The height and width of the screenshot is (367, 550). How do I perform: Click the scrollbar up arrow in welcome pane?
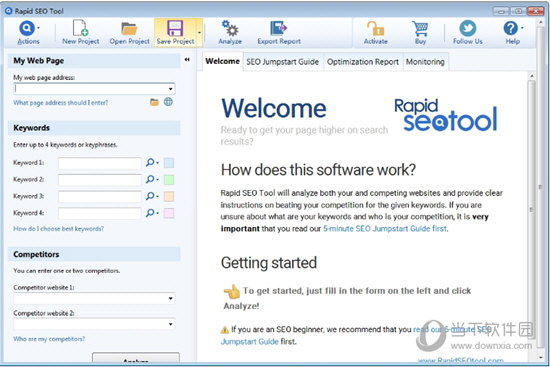tap(532, 76)
